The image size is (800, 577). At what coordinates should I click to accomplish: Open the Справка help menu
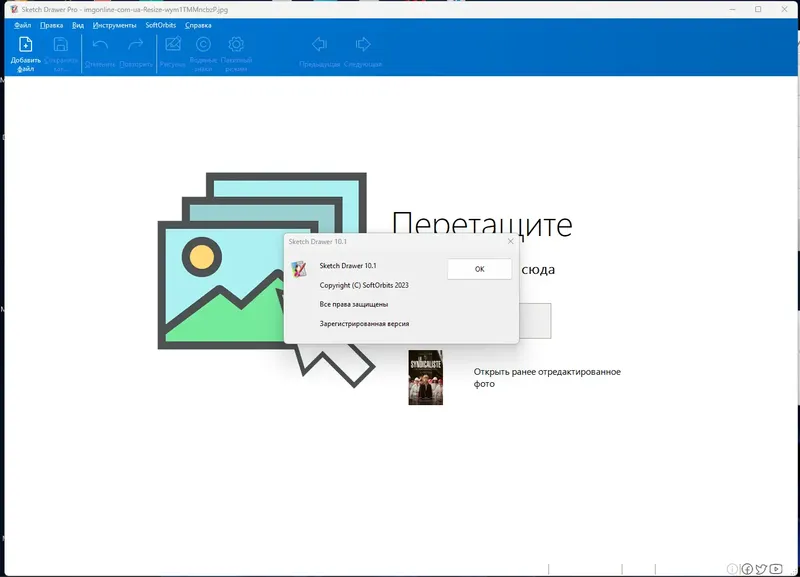point(199,25)
